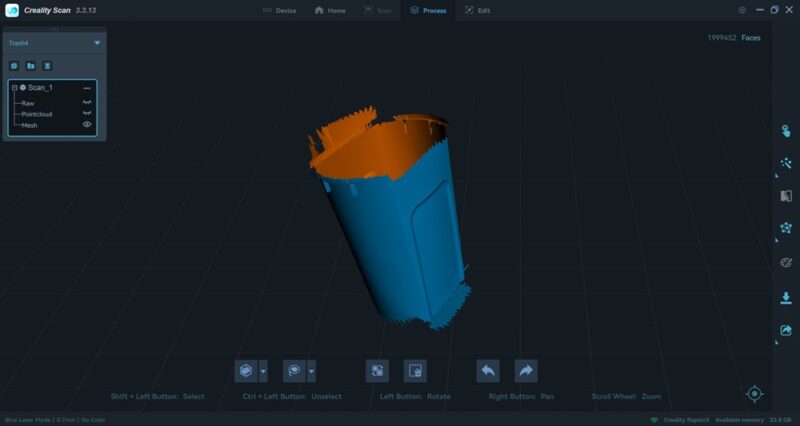
Task: Click the sparkle cleanup tool in sidebar
Action: pos(786,163)
